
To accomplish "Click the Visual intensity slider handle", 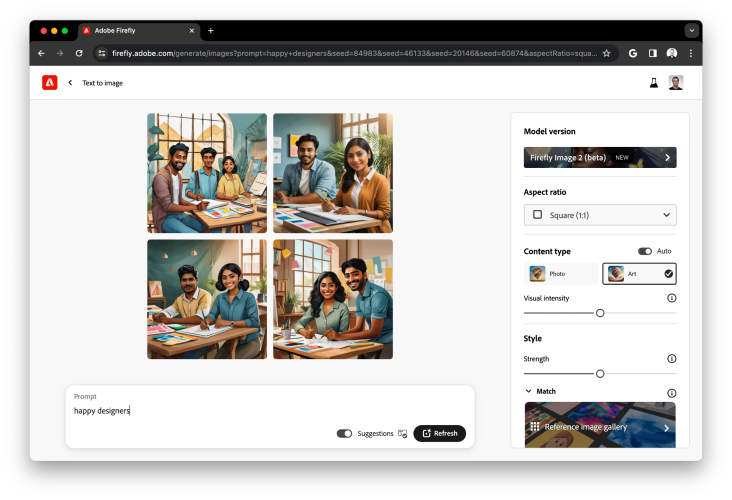I will [x=600, y=313].
